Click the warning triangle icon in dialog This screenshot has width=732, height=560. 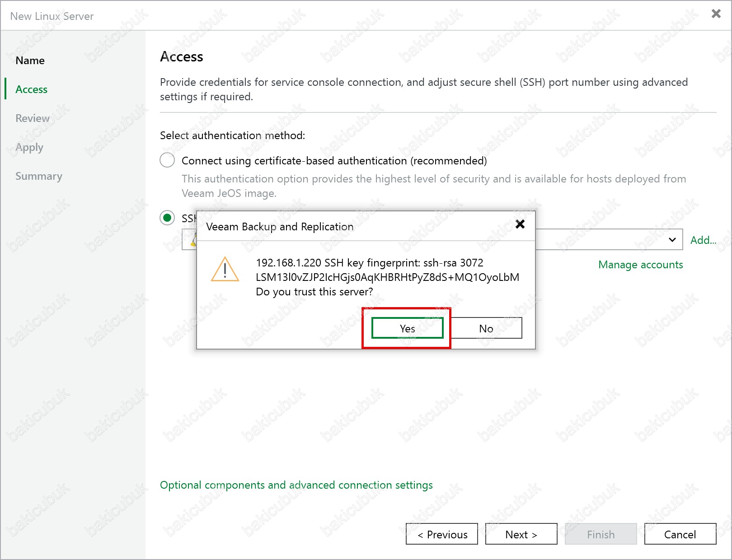coord(225,269)
